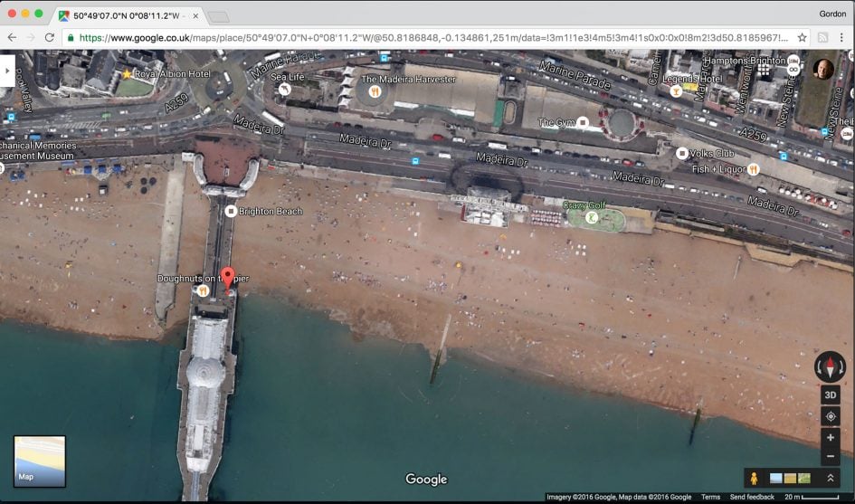This screenshot has width=855, height=504.
Task: Open the Google apps grid icon
Action: (764, 70)
